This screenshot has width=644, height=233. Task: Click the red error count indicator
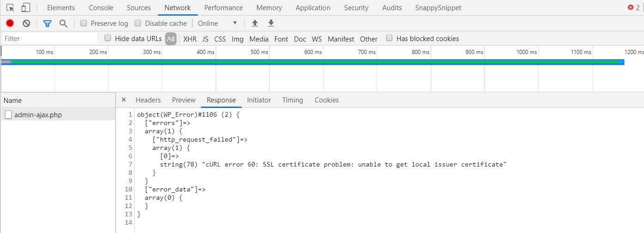pos(633,7)
